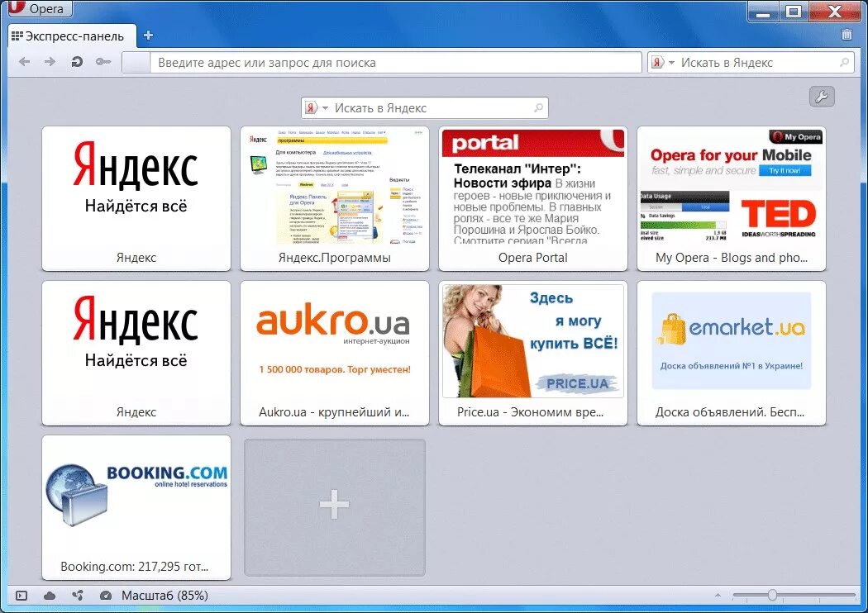Go back with the back arrow
The height and width of the screenshot is (613, 868).
[24, 62]
